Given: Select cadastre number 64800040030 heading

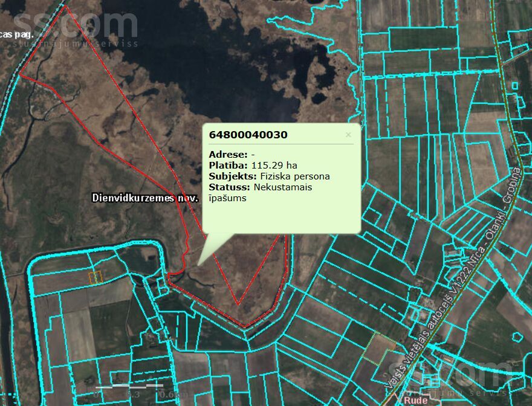Looking at the screenshot, I should pos(248,135).
